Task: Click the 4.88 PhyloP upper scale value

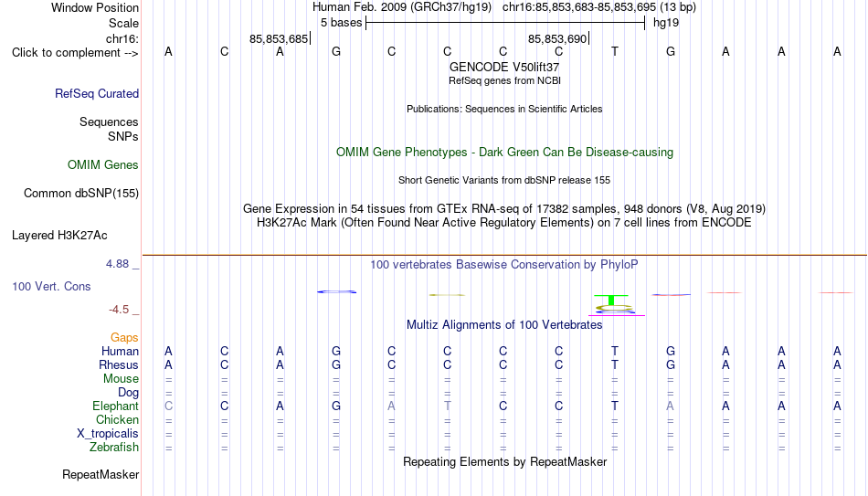Action: pyautogui.click(x=117, y=264)
